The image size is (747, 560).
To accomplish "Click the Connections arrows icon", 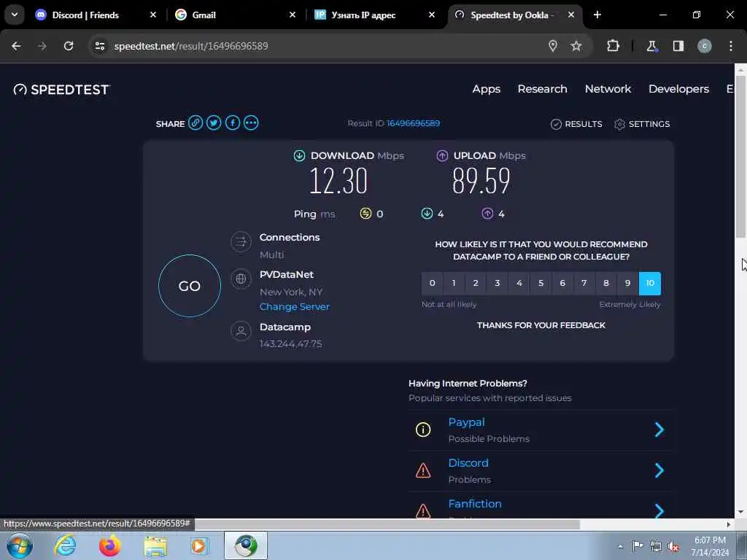I will [241, 242].
